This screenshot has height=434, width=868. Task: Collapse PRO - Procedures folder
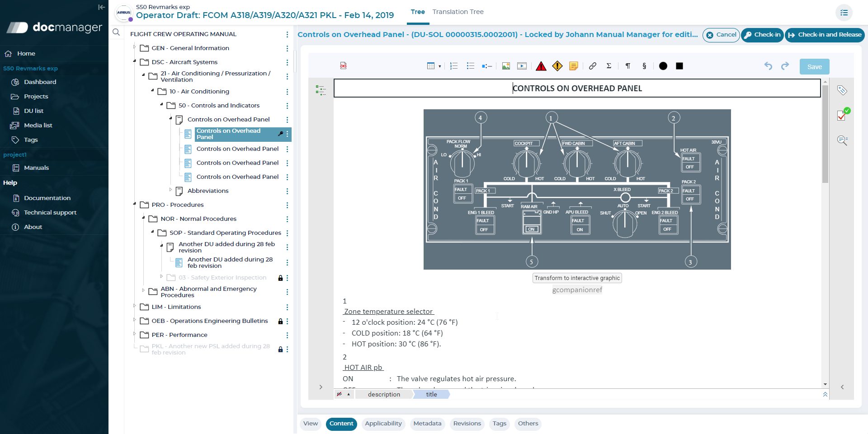[134, 204]
